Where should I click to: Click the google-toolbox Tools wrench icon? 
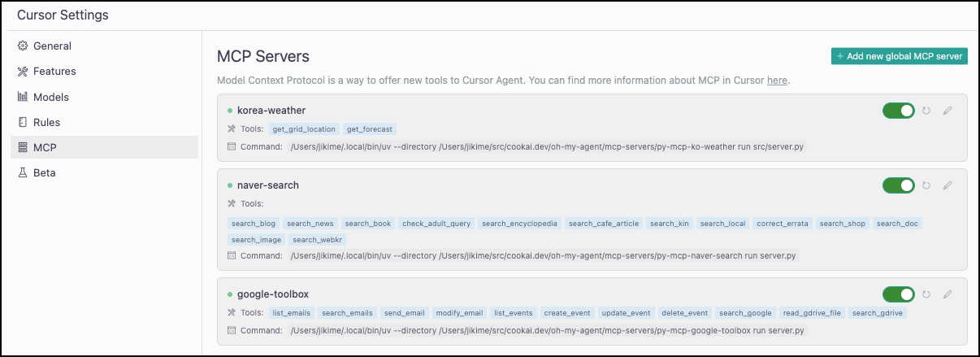point(231,312)
